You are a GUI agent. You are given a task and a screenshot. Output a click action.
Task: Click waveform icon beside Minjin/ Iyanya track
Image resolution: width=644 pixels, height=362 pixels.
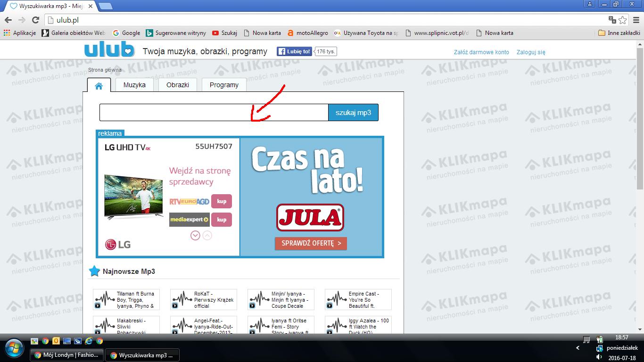[259, 300]
